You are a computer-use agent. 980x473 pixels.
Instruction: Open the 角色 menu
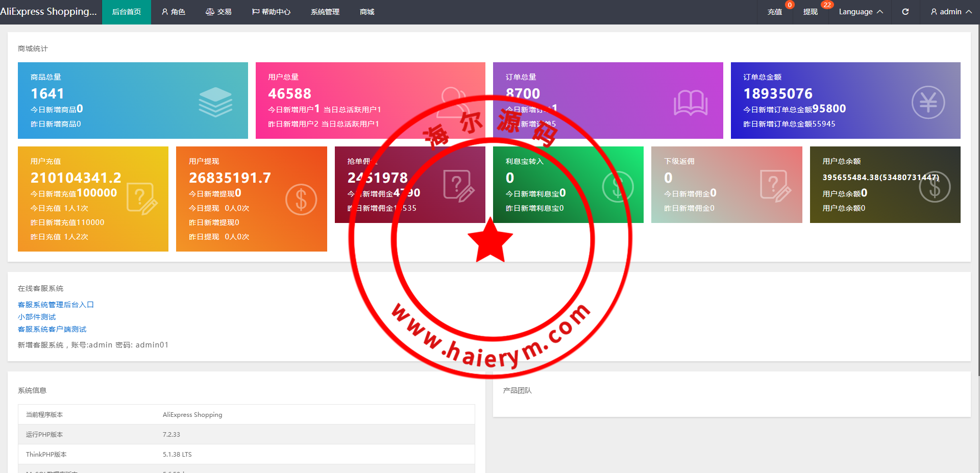point(173,12)
